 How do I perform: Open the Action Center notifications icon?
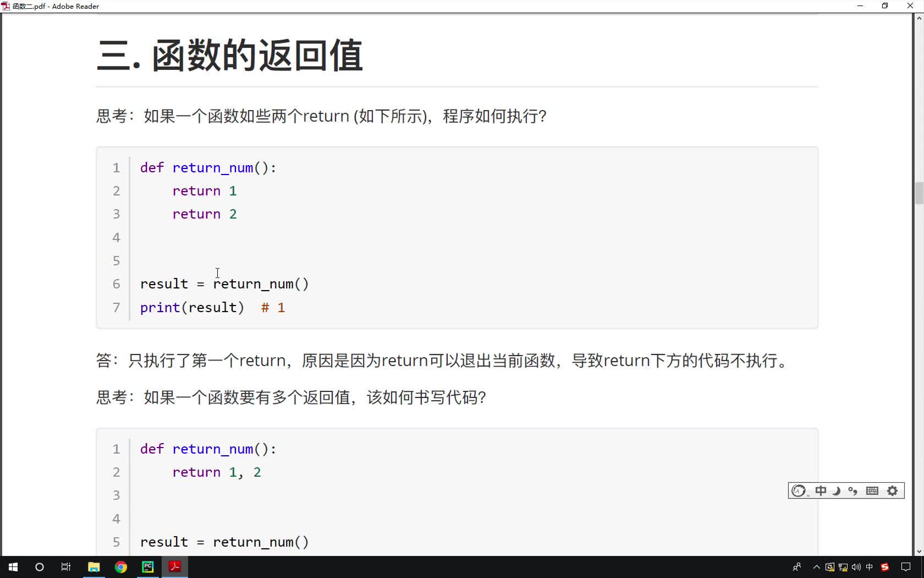[906, 567]
